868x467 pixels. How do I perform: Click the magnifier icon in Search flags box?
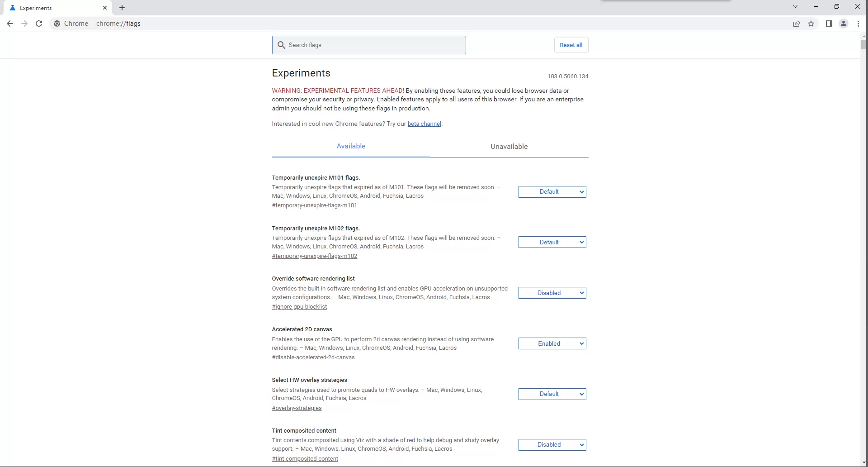click(281, 45)
